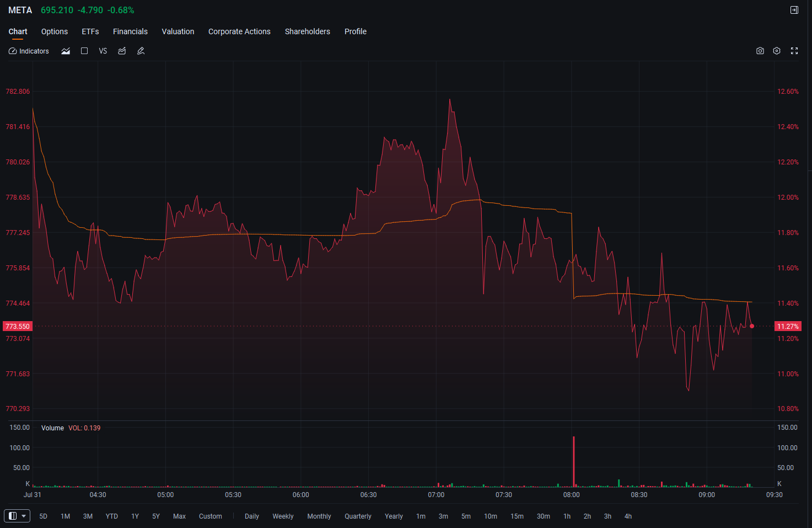Set interval to 4h
Image resolution: width=812 pixels, height=528 pixels.
[628, 516]
